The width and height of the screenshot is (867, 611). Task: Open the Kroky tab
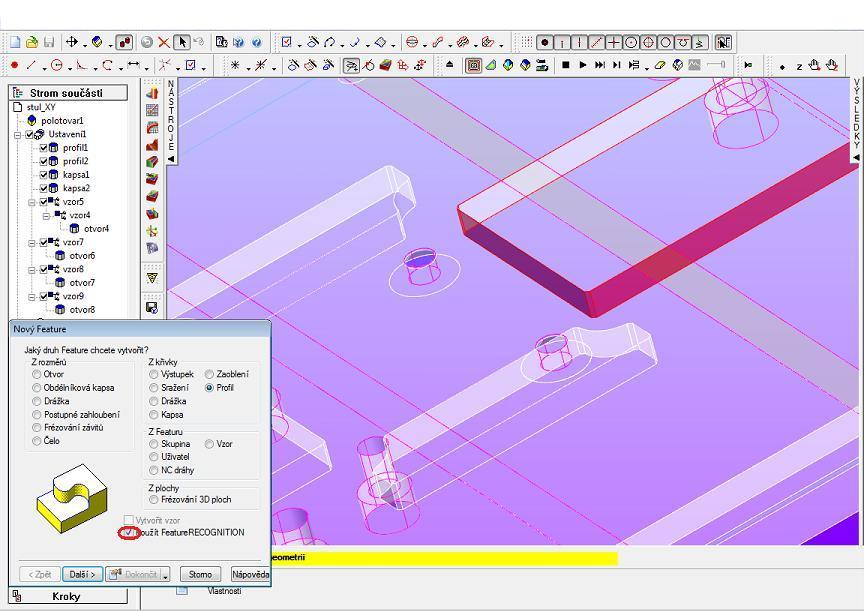(65, 596)
